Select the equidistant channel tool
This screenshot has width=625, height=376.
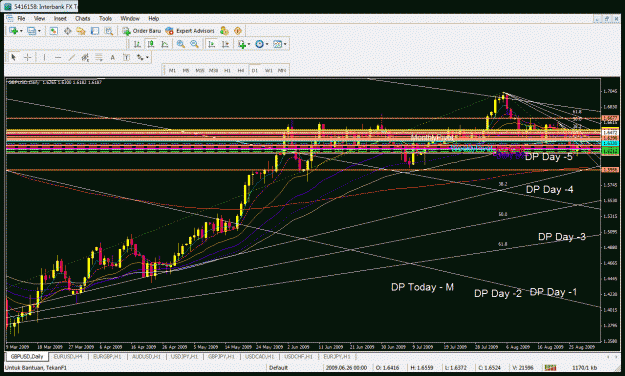85,57
